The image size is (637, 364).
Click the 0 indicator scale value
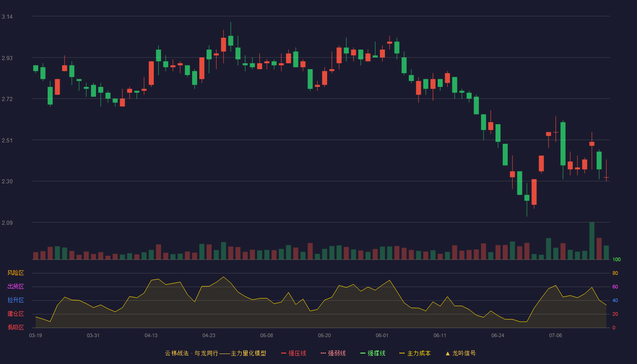coord(614,328)
